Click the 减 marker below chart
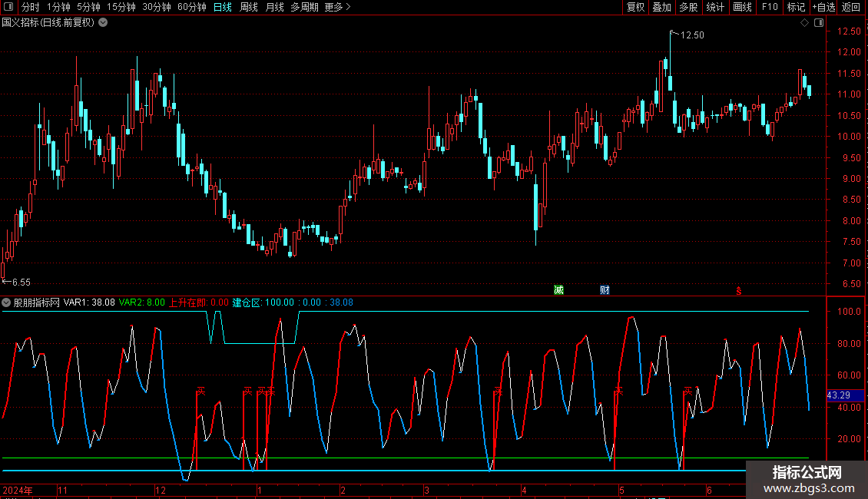This screenshot has height=499, width=868. (x=558, y=290)
